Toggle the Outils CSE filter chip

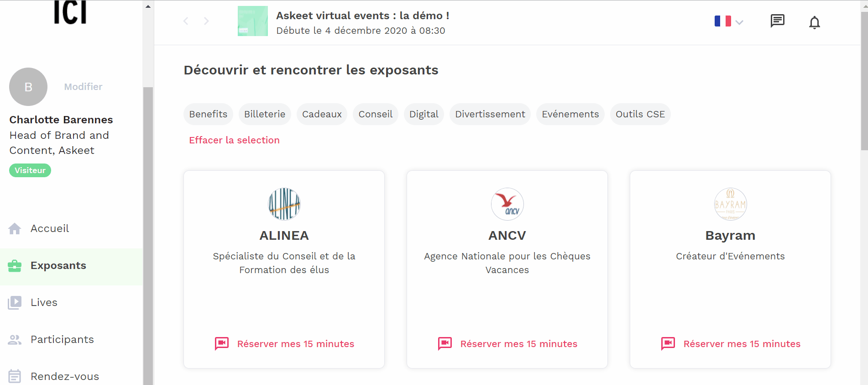point(640,114)
